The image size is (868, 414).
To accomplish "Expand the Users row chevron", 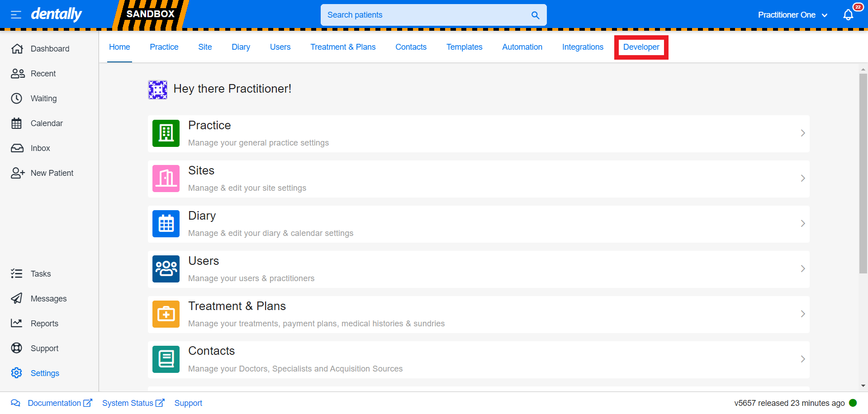I will (x=803, y=268).
